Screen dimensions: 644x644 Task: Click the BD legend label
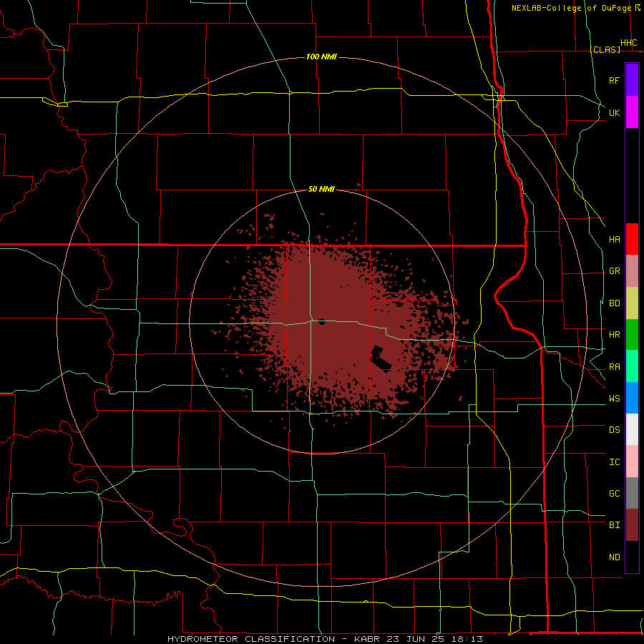pyautogui.click(x=614, y=303)
